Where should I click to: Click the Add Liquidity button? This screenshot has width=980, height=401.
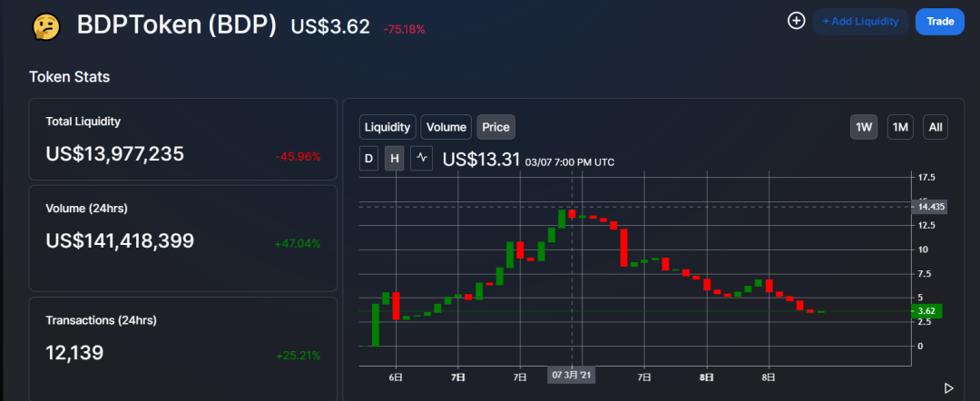coord(860,22)
